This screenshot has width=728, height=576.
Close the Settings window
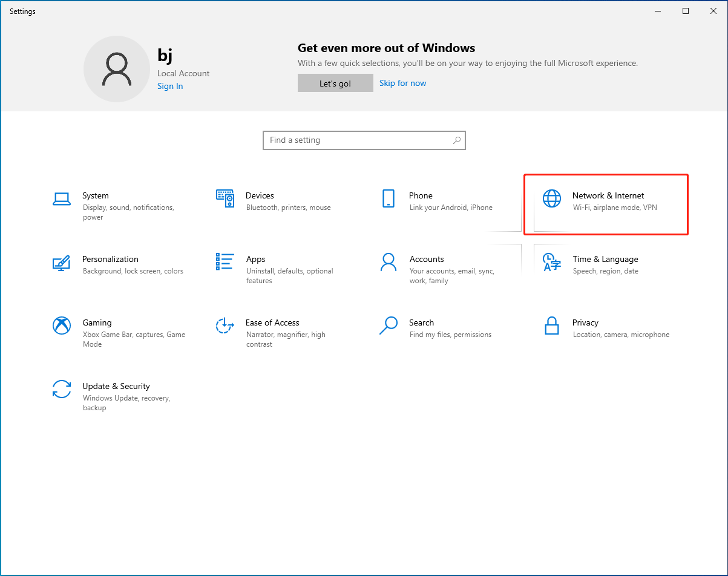(x=713, y=11)
